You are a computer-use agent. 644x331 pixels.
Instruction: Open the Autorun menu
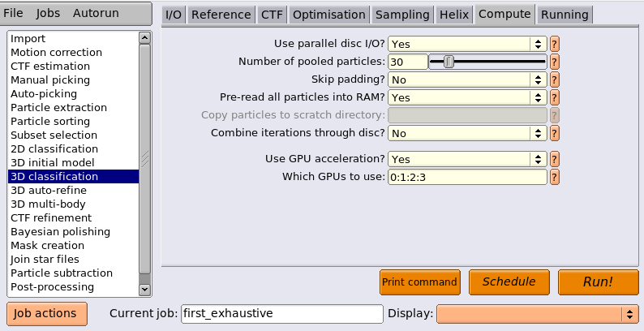[x=96, y=14]
